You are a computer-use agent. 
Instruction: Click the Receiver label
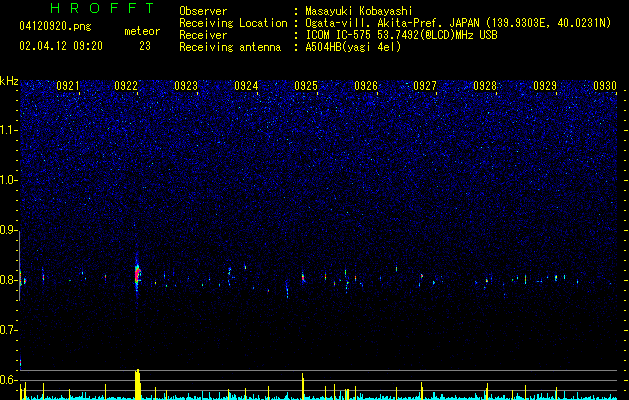coord(203,35)
